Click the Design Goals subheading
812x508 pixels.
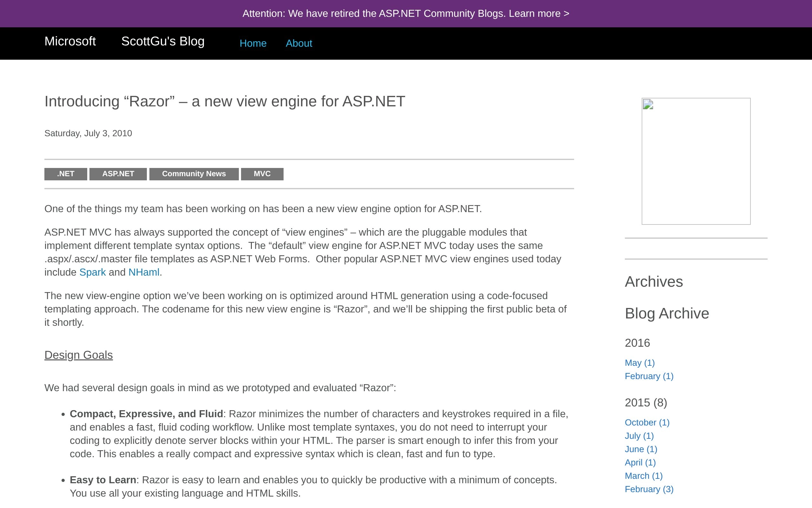point(79,355)
